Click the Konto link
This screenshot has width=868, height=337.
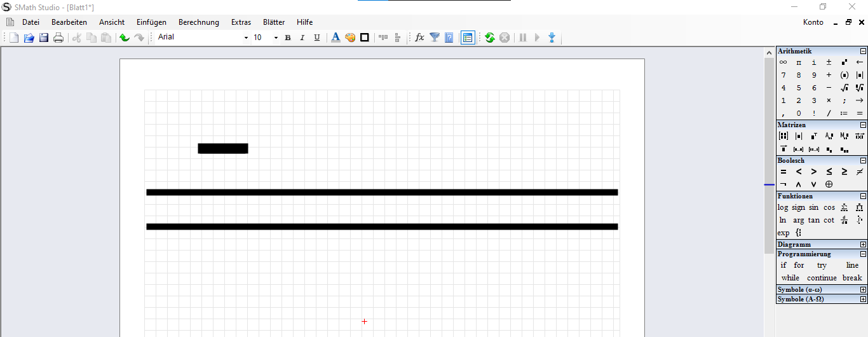pyautogui.click(x=813, y=22)
